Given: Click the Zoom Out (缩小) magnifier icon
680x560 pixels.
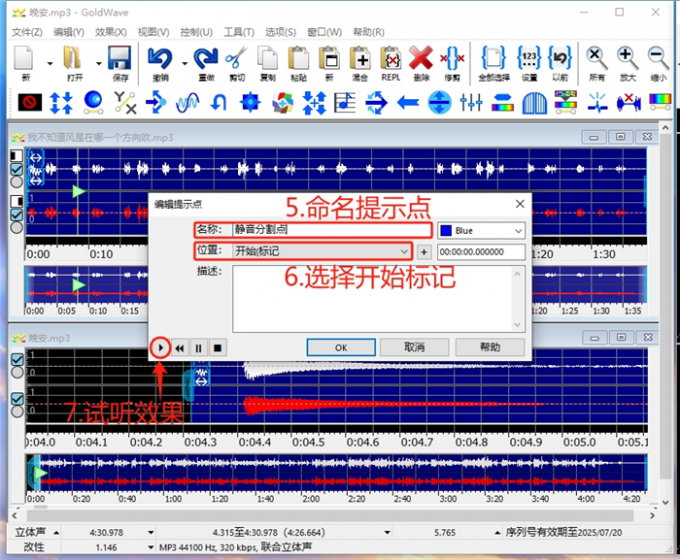Looking at the screenshot, I should pos(658,59).
